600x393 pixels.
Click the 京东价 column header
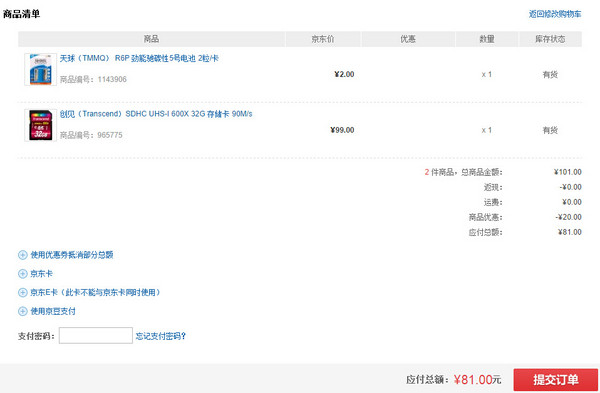tap(323, 39)
